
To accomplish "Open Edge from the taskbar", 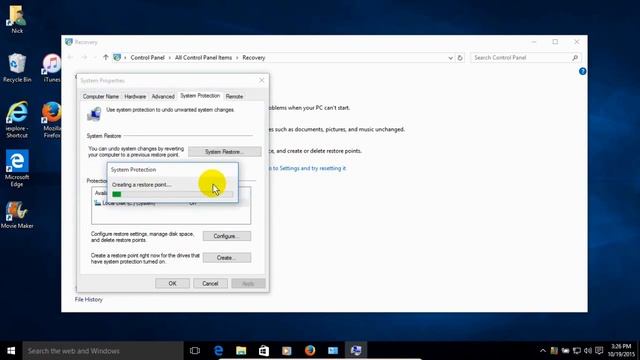I will (x=218, y=351).
